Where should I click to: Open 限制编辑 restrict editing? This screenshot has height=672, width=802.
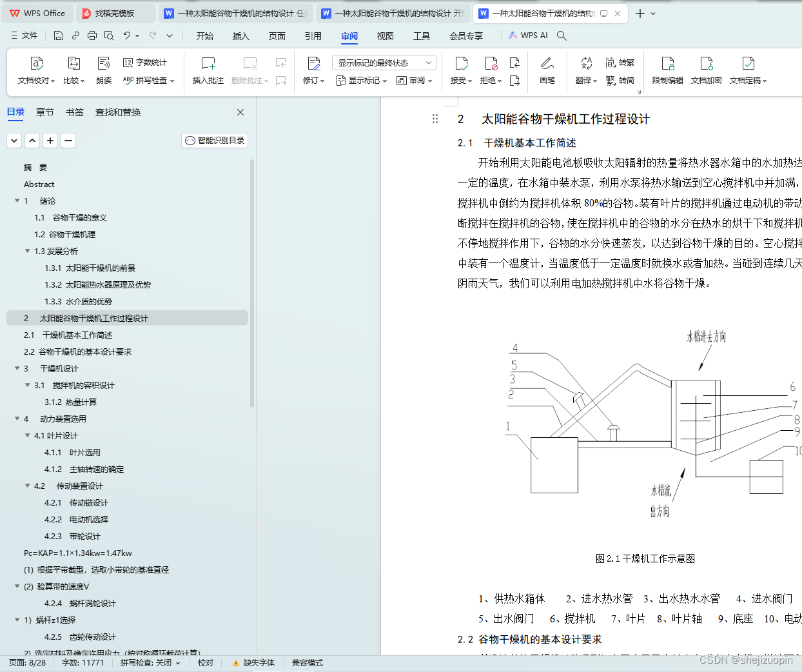[x=667, y=71]
